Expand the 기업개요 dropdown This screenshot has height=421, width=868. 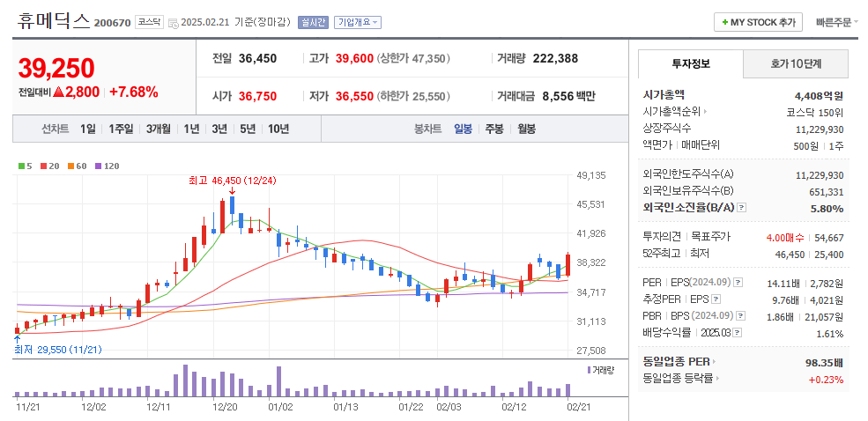[358, 23]
